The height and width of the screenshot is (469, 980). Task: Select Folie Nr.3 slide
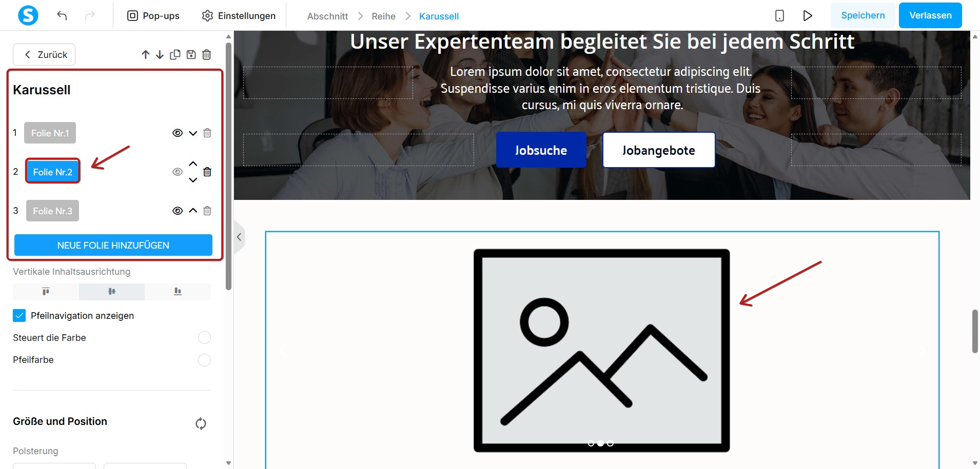tap(52, 211)
